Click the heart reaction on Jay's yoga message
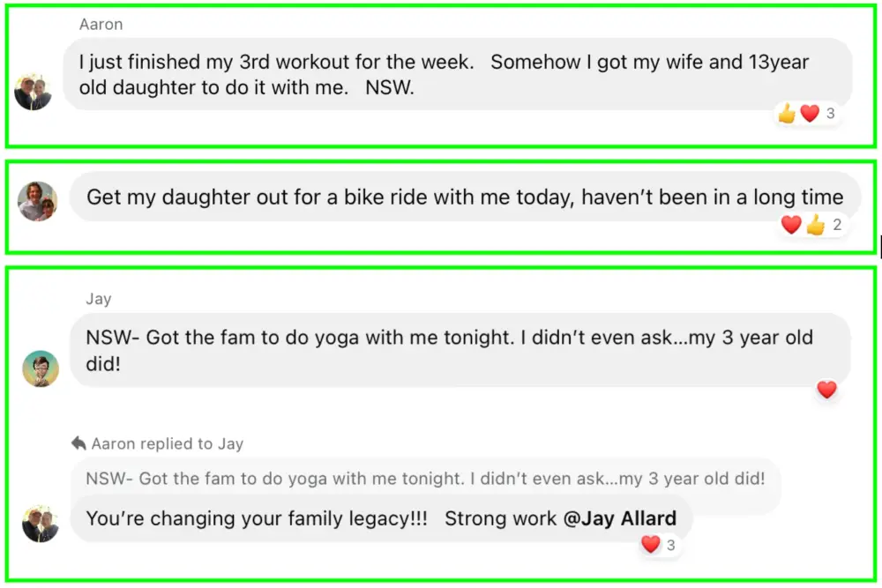Image resolution: width=882 pixels, height=588 pixels. point(826,389)
